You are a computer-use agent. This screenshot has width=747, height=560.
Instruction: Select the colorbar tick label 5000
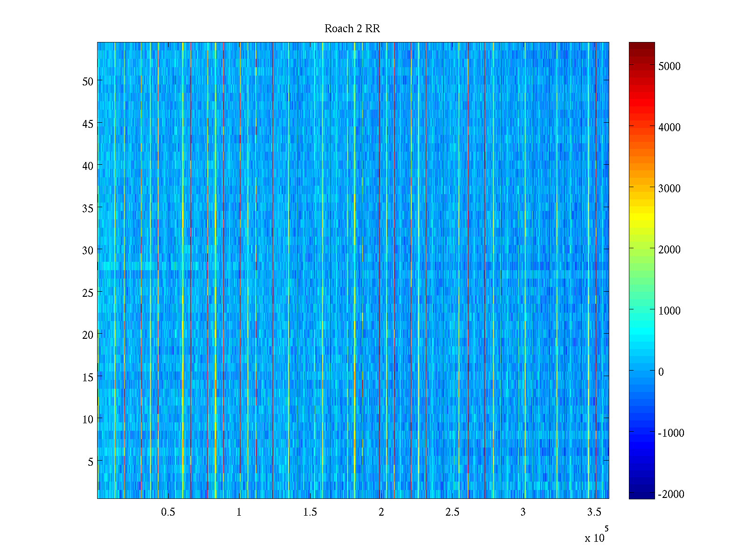click(669, 66)
